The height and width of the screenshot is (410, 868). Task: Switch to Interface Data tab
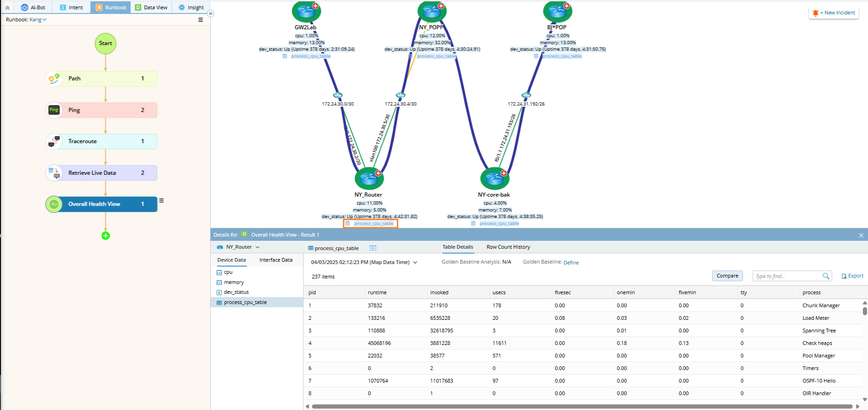click(x=276, y=260)
